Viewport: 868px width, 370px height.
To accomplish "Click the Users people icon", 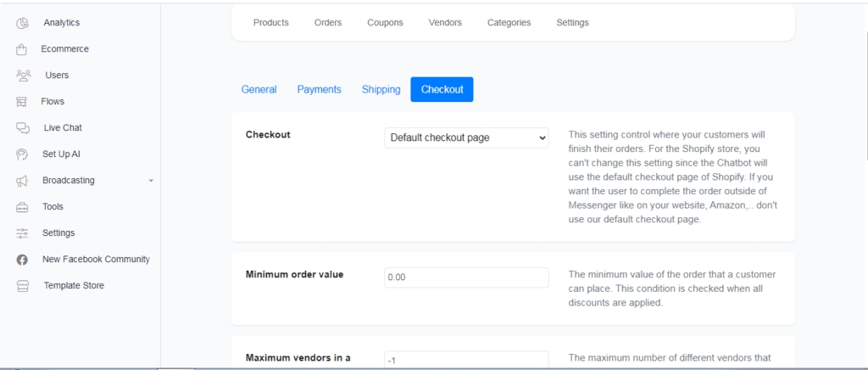I will (23, 76).
